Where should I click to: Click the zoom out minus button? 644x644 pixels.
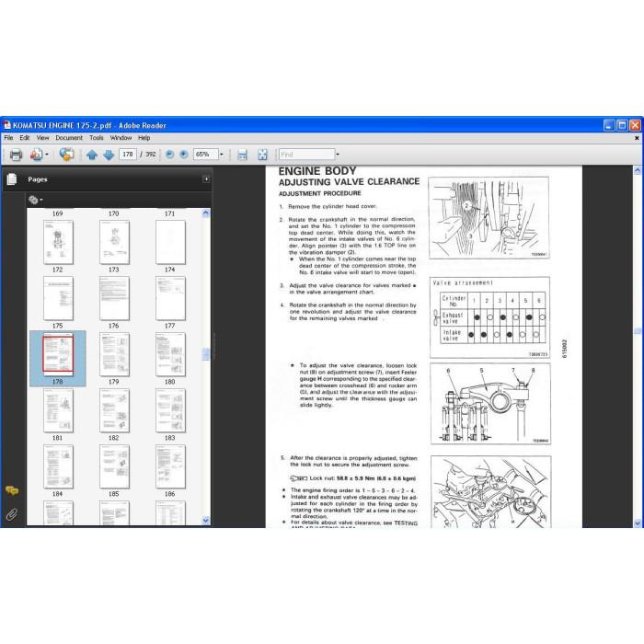169,155
